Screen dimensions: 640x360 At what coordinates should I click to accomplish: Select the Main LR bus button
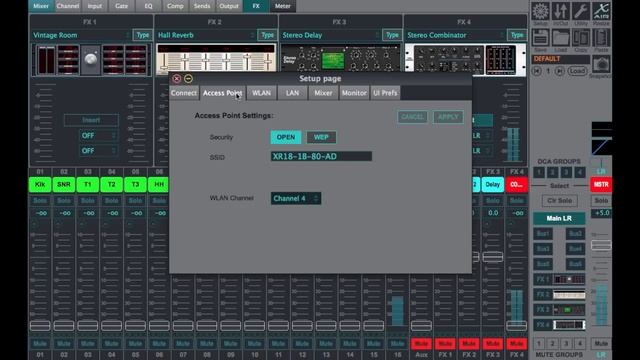(559, 218)
